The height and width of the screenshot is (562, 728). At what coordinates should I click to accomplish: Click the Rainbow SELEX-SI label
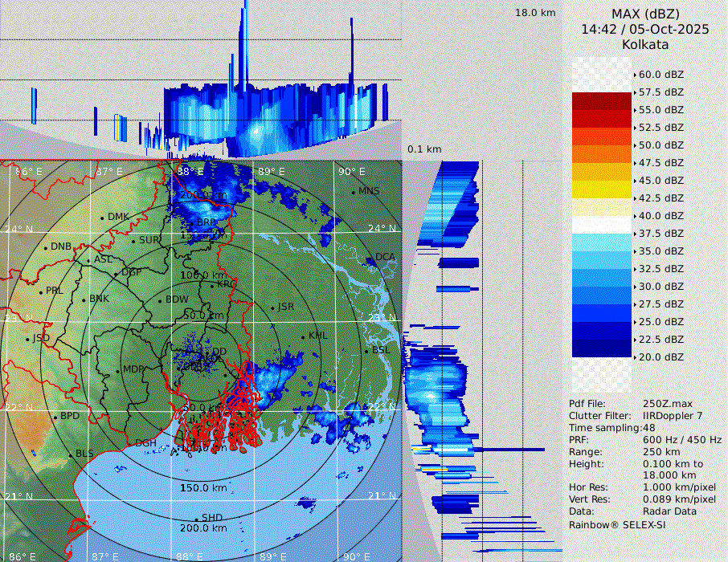617,524
